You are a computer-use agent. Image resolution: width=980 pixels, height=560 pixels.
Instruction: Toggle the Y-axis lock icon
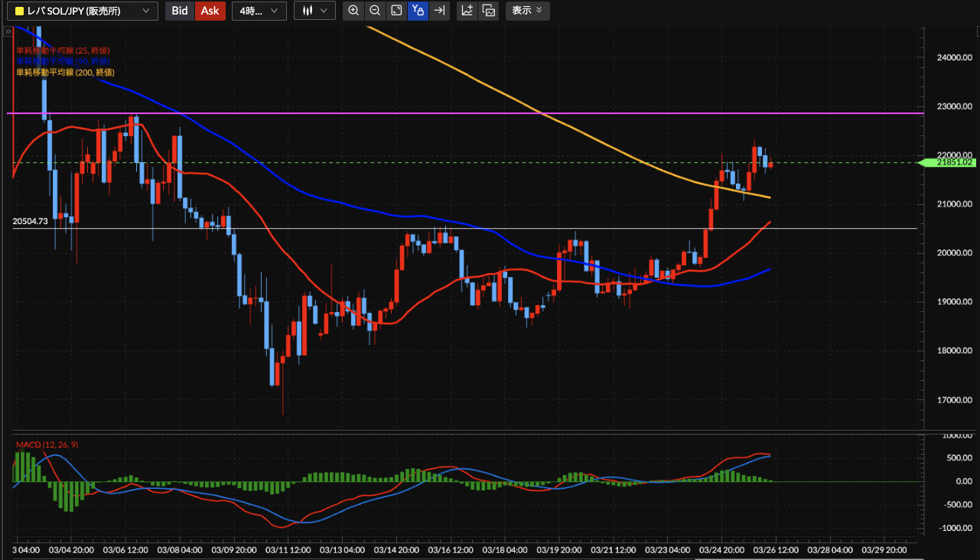pos(418,11)
